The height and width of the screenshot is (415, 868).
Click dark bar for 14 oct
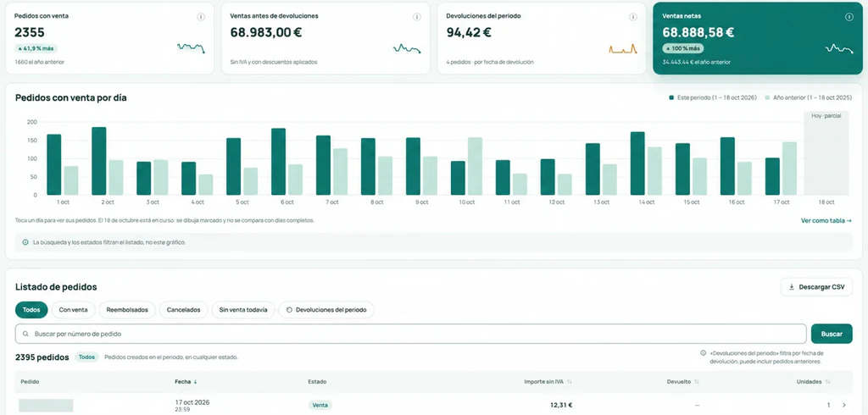pos(637,163)
